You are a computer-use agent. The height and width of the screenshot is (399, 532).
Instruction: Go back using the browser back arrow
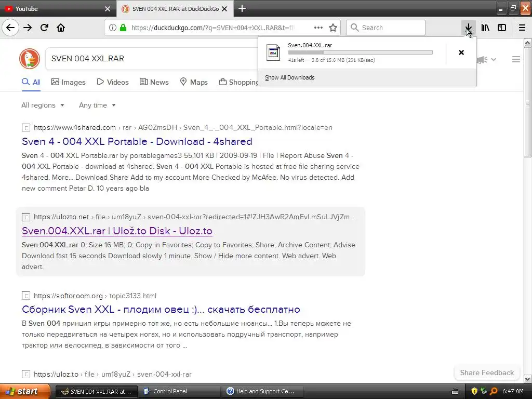pyautogui.click(x=10, y=28)
